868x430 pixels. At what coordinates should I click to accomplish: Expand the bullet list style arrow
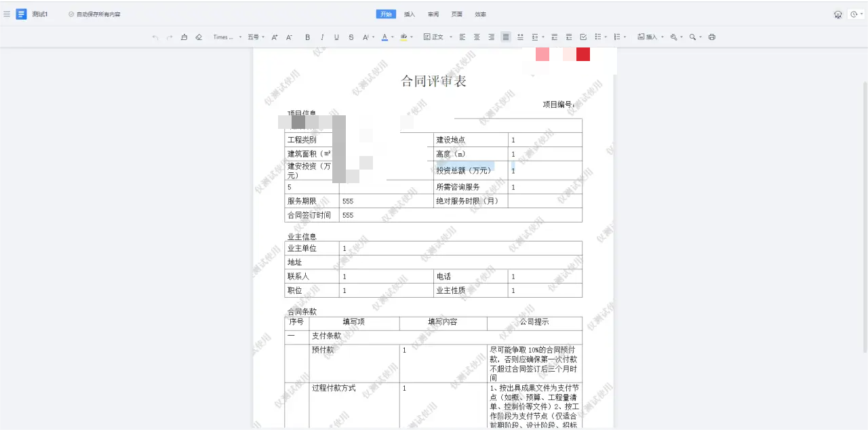[x=606, y=37]
